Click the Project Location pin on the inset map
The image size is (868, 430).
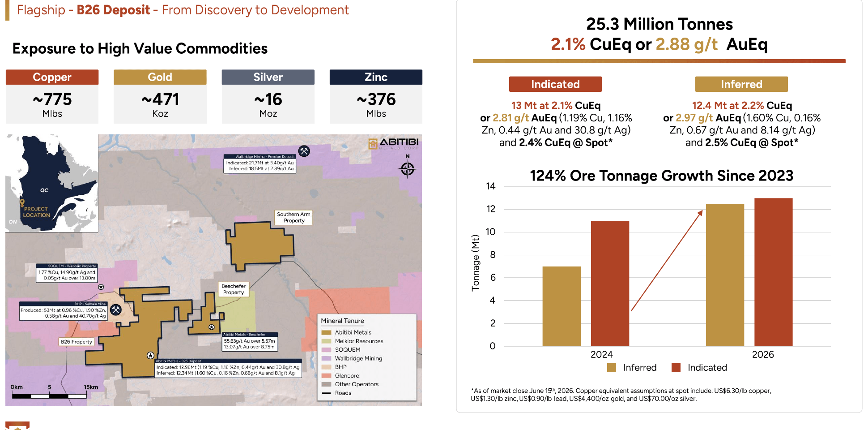[22, 203]
